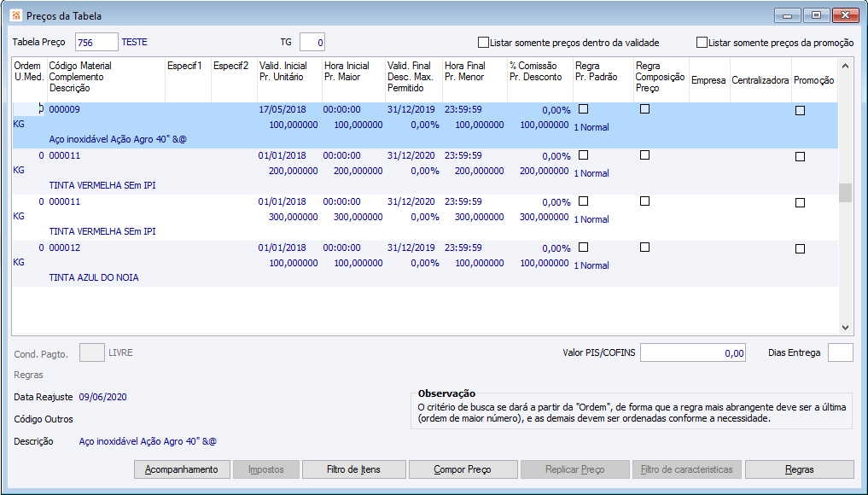
Task: Click description TINTA AZUL DO NOIA
Action: [94, 277]
